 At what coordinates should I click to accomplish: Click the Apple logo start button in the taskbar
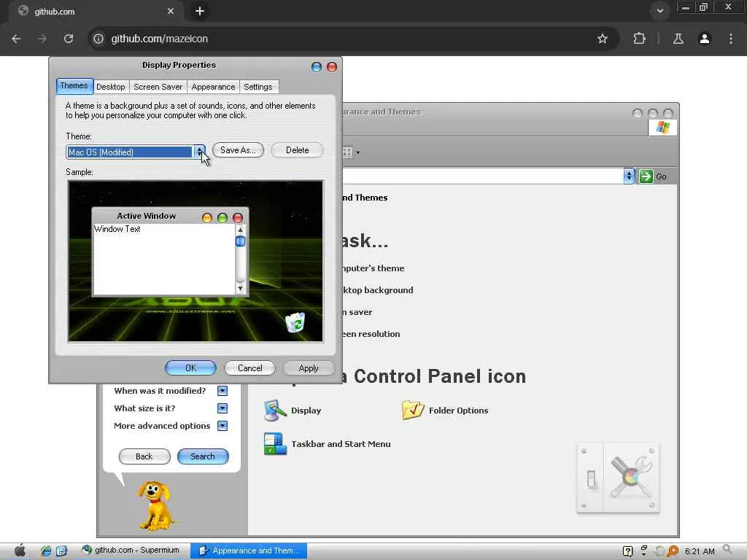click(x=20, y=551)
